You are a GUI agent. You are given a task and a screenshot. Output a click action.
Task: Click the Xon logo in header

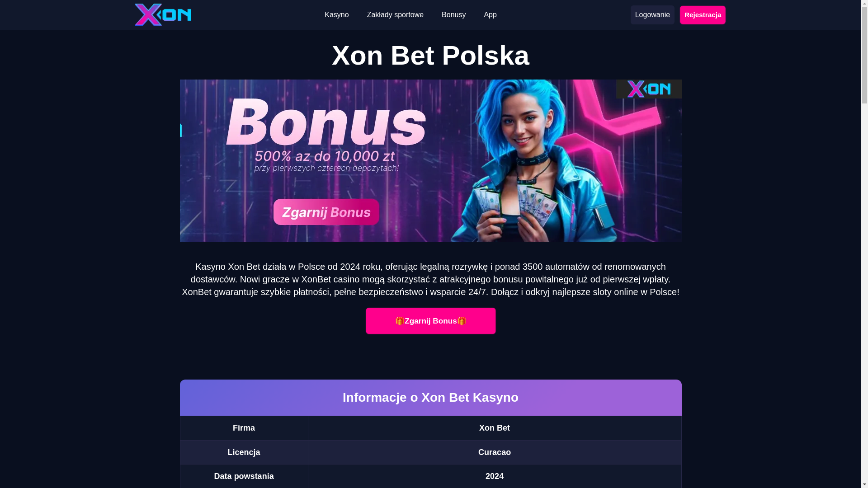coord(163,15)
